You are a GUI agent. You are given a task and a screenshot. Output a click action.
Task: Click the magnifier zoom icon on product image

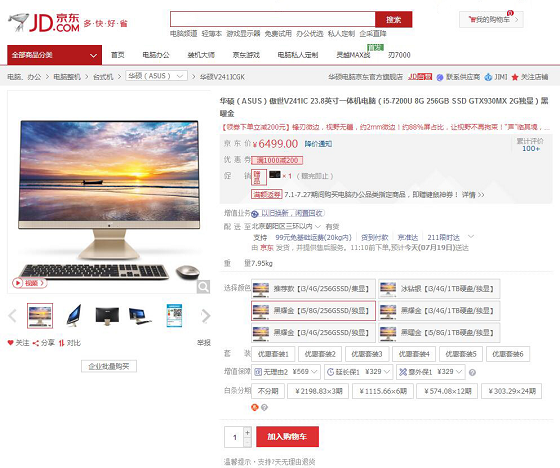[x=203, y=287]
